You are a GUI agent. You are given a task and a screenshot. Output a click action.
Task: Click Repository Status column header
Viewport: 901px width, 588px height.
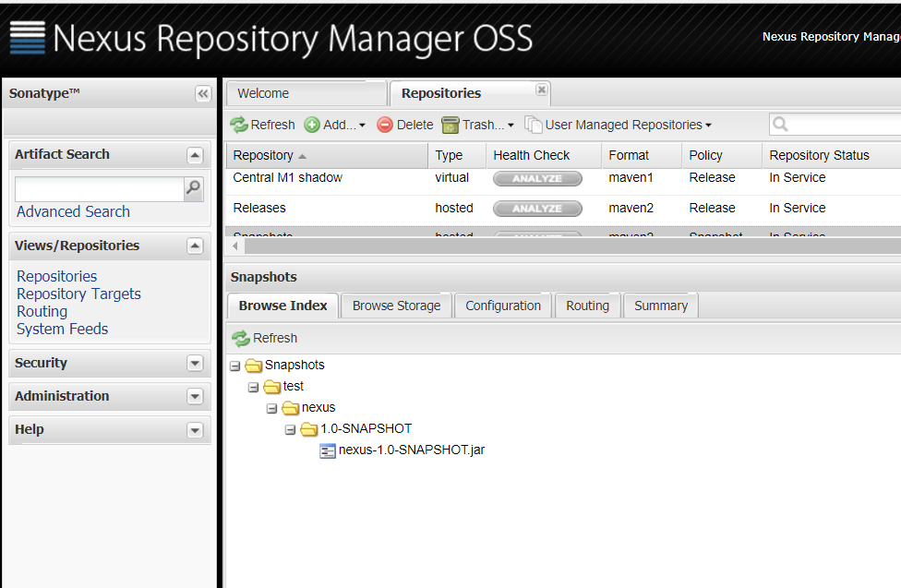[x=832, y=155]
